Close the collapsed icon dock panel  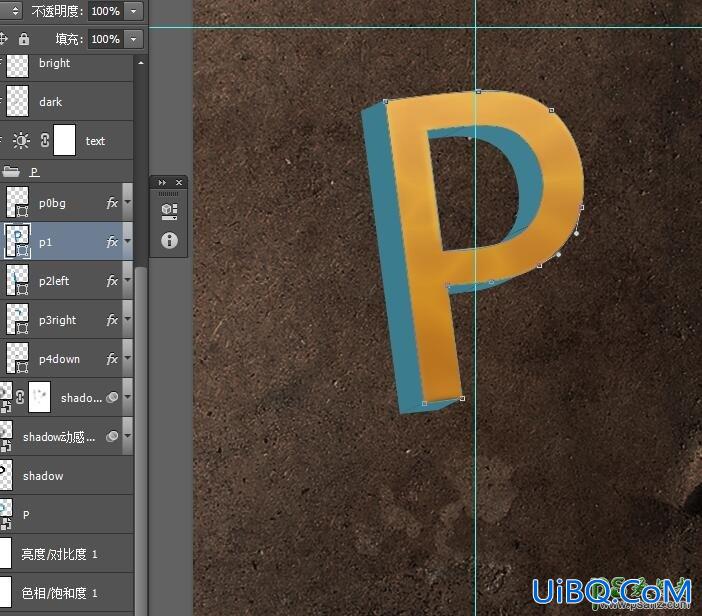(x=179, y=183)
